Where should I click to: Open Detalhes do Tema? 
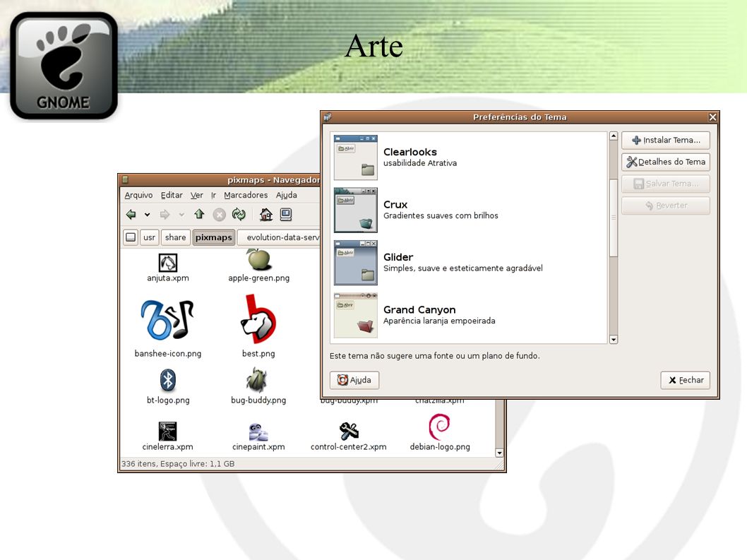(x=666, y=162)
